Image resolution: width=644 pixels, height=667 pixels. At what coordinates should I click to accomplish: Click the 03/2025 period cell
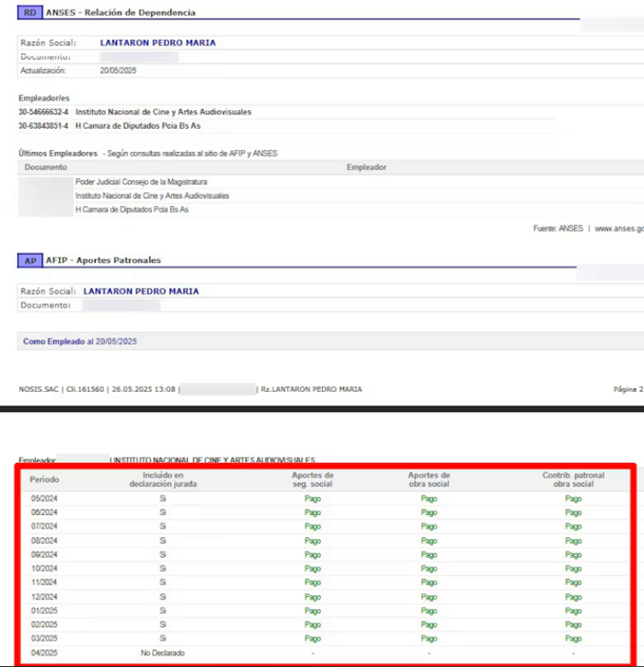click(x=44, y=638)
